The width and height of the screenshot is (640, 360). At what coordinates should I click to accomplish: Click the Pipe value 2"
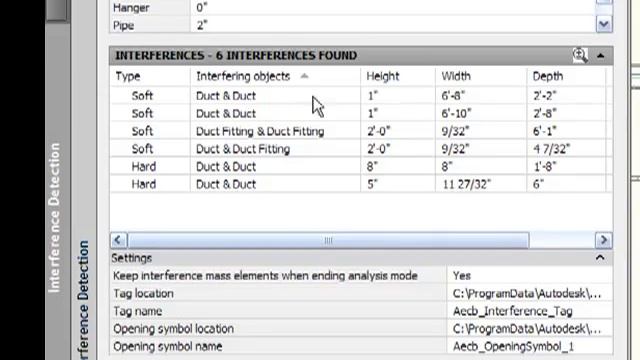pyautogui.click(x=393, y=25)
